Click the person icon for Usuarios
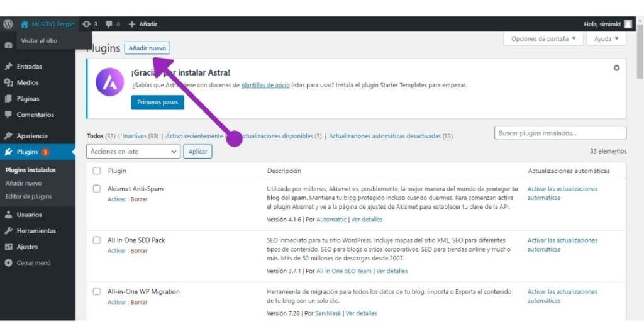This screenshot has height=336, width=644. pos(8,215)
